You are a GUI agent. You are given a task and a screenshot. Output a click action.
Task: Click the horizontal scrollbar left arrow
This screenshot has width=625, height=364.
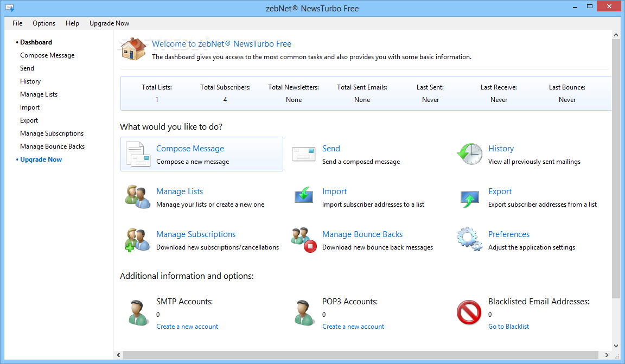click(118, 355)
